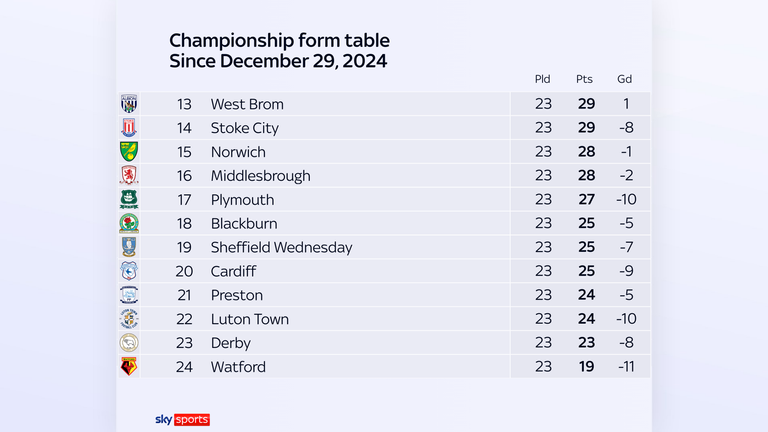Click the Sky Sports logo

(182, 420)
